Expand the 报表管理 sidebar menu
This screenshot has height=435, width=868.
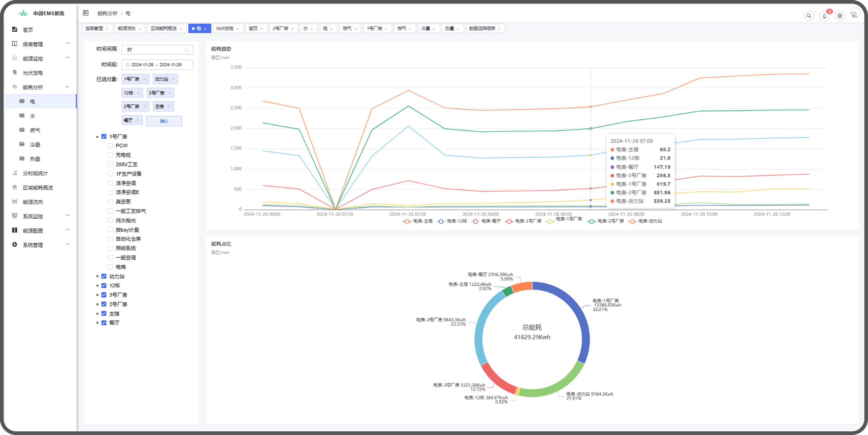point(40,44)
